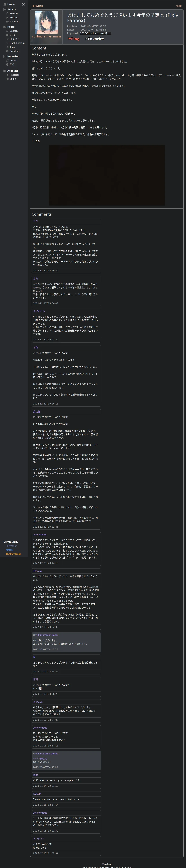Click the Files section heading
This screenshot has height=868, width=186.
tap(35, 141)
